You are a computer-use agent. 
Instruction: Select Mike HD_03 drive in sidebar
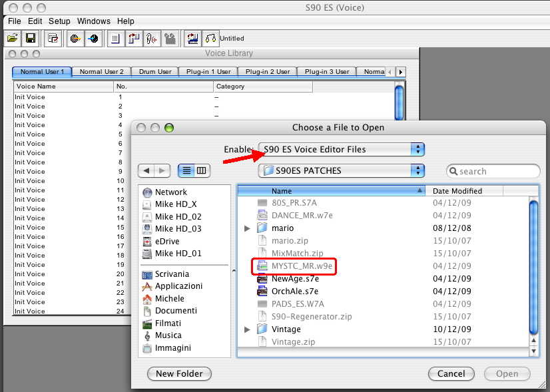coord(172,228)
